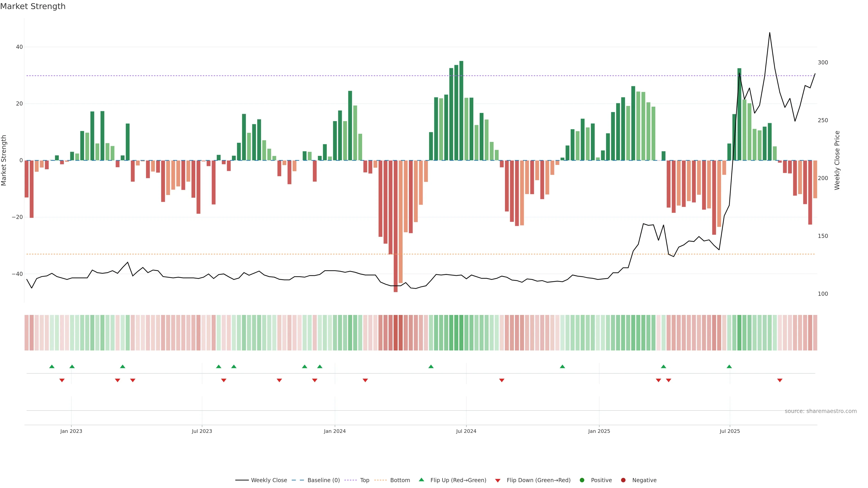Click the flip-down marker after Jan 2024
Viewport: 868px width, 488px height.
tap(365, 380)
